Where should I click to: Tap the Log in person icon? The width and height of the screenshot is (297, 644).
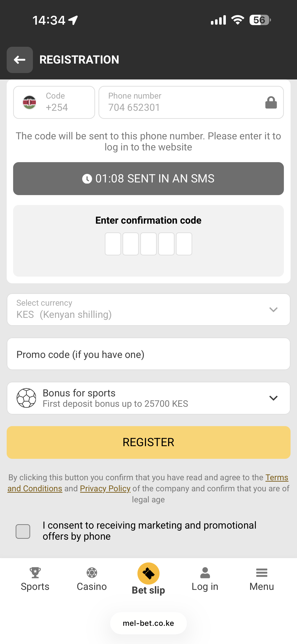[x=205, y=573]
